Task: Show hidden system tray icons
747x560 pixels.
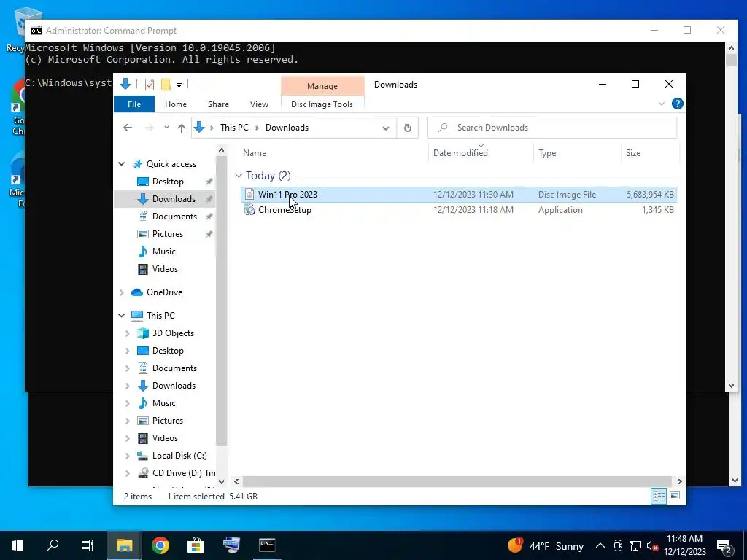Action: tap(600, 545)
